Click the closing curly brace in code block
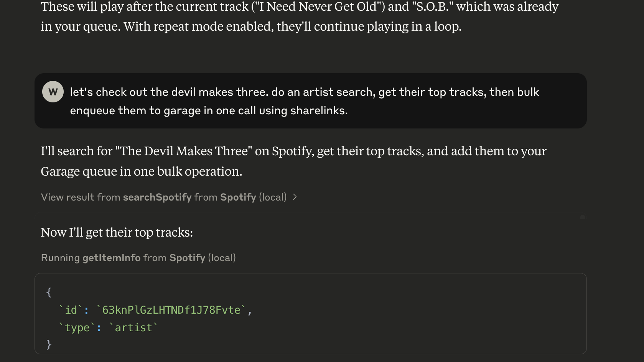The height and width of the screenshot is (362, 644). 49,344
